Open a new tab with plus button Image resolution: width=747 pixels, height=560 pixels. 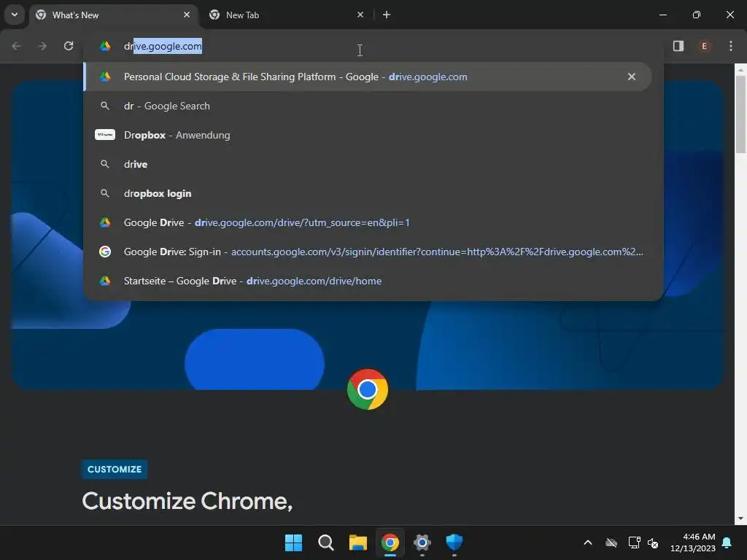[387, 15]
